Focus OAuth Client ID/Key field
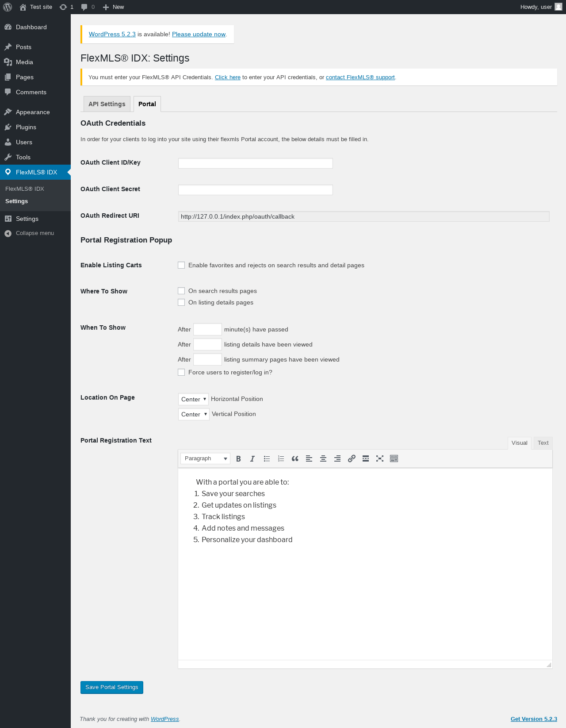 pyautogui.click(x=256, y=163)
